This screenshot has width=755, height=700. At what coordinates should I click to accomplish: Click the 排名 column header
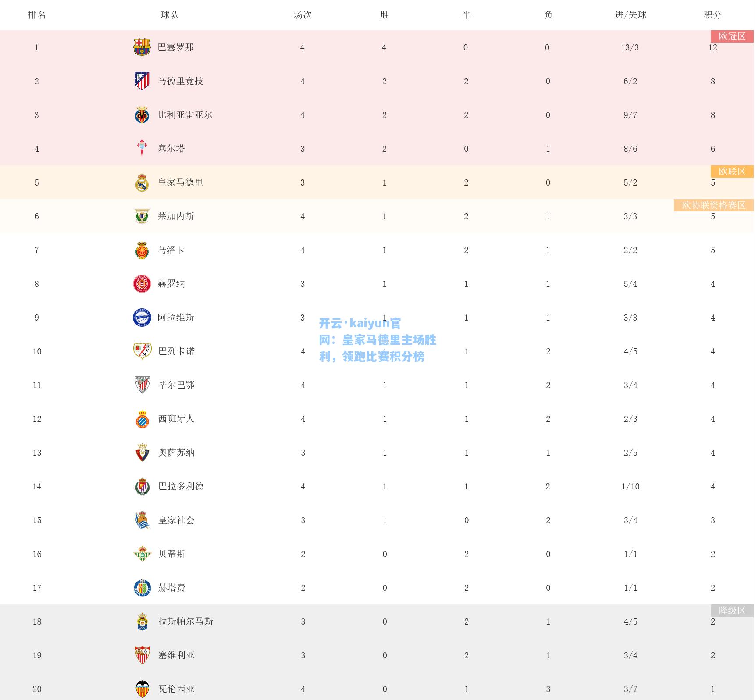tap(37, 15)
